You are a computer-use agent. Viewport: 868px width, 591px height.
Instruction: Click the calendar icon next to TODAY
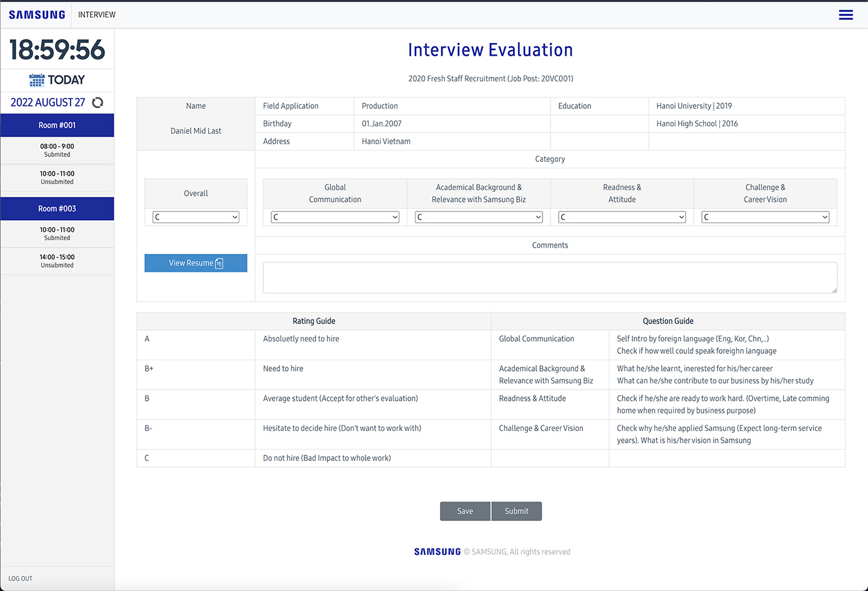click(37, 80)
